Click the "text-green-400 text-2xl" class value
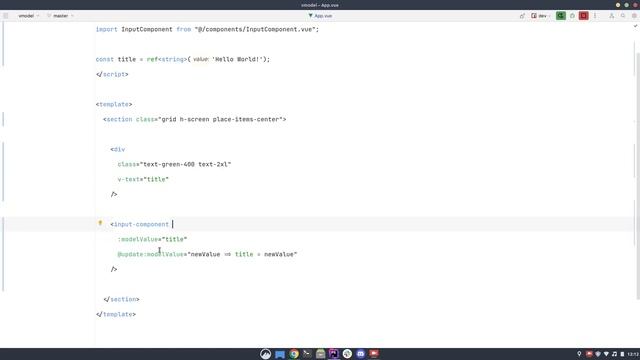 (x=186, y=164)
